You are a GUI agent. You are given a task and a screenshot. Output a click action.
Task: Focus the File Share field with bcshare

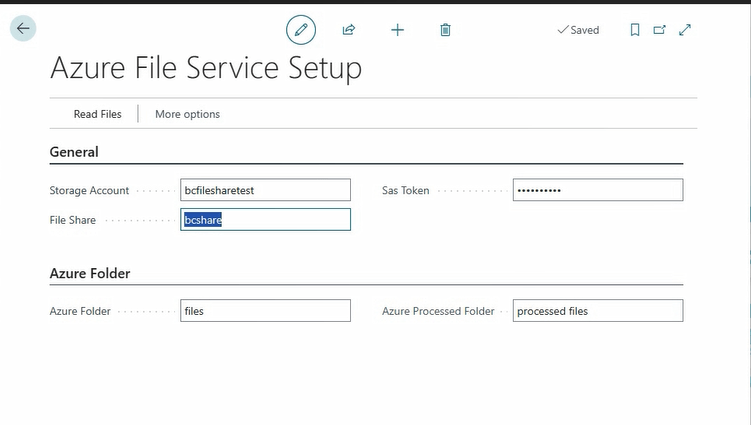[x=265, y=220]
